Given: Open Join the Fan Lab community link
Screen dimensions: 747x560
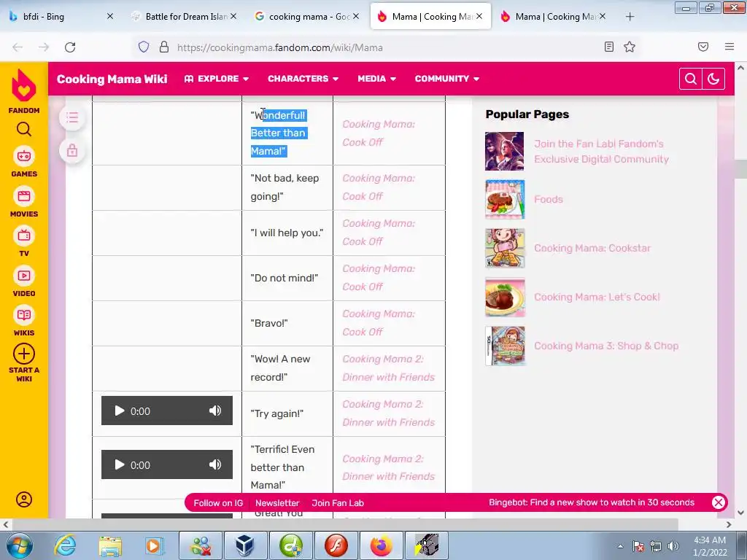Looking at the screenshot, I should point(601,152).
